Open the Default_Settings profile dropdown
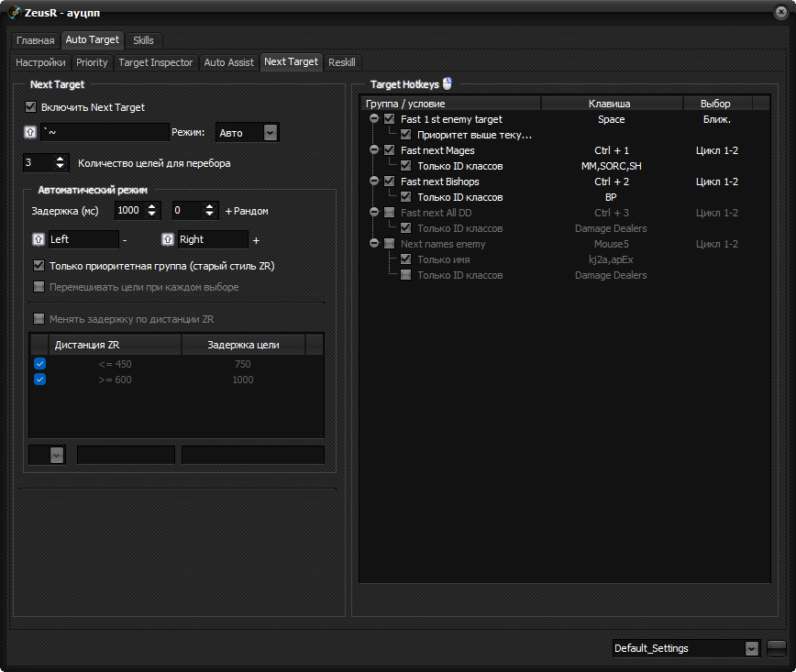The image size is (796, 672). 752,648
